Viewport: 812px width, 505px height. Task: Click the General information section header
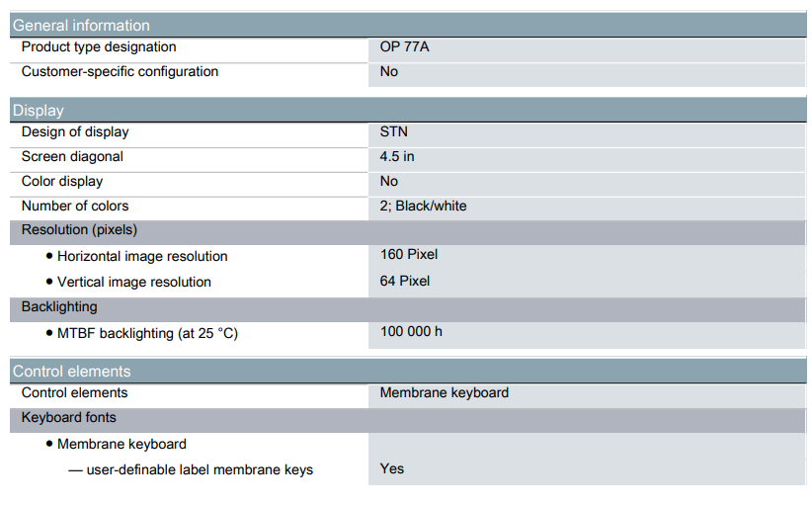[408, 25]
